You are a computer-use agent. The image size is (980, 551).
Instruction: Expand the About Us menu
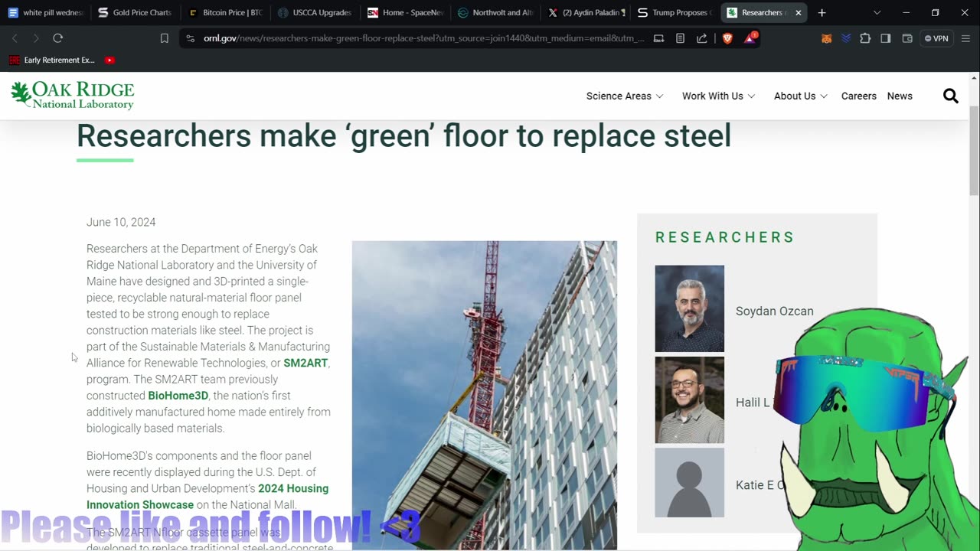pos(800,96)
